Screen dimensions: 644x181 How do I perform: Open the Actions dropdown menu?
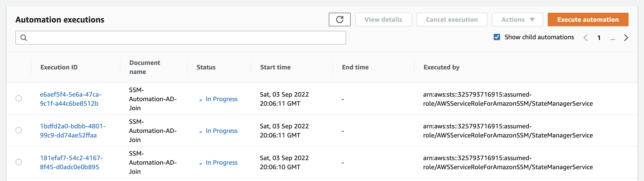point(517,20)
